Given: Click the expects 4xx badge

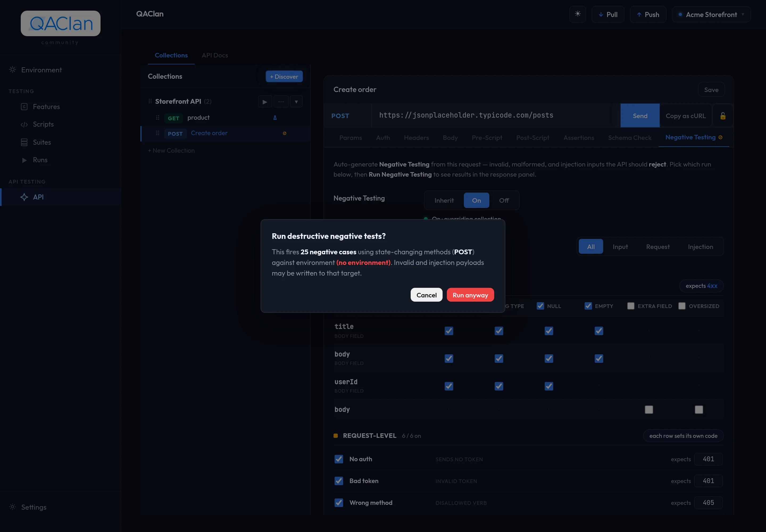Looking at the screenshot, I should (x=701, y=286).
